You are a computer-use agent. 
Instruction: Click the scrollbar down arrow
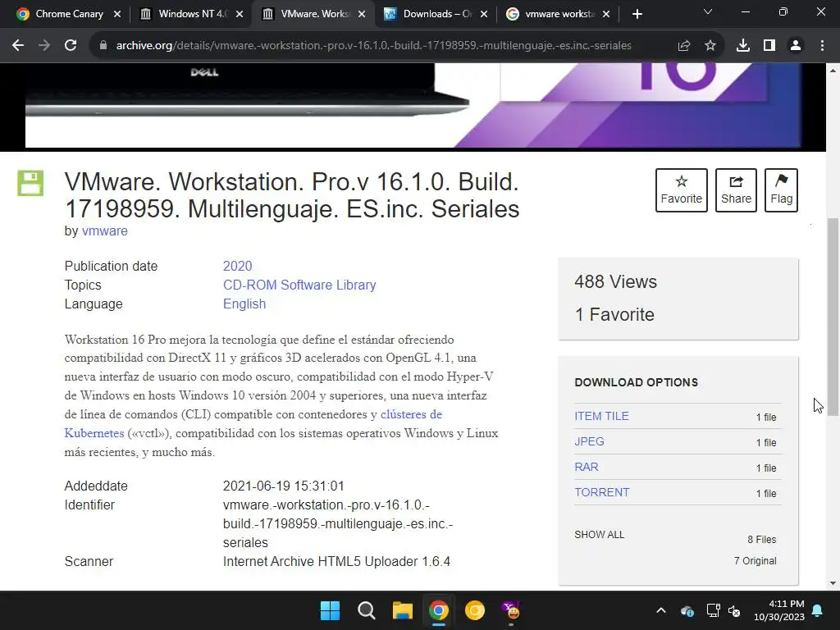pos(833,583)
